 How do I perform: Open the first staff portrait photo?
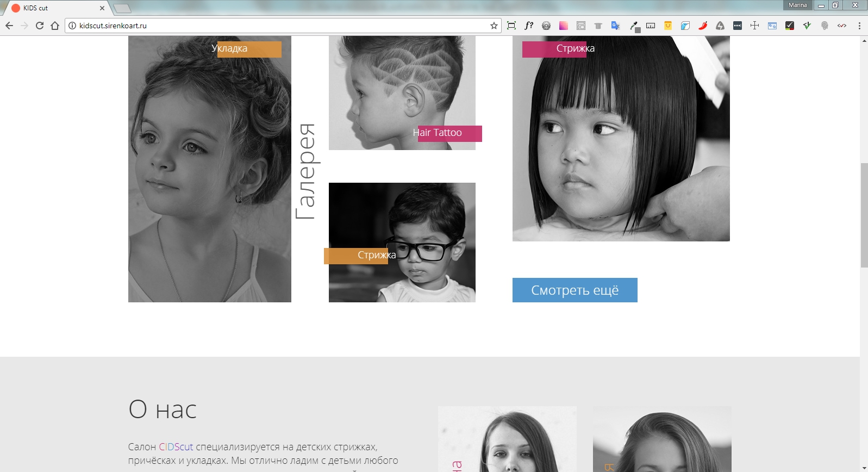(507, 439)
